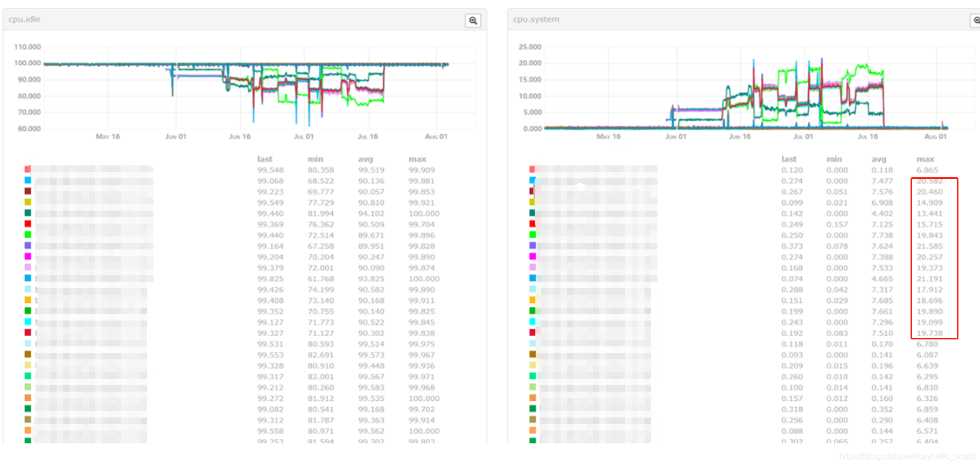The image size is (980, 466).
Task: Click purple swatch in cpu.idle row 99.164
Action: 27,245
